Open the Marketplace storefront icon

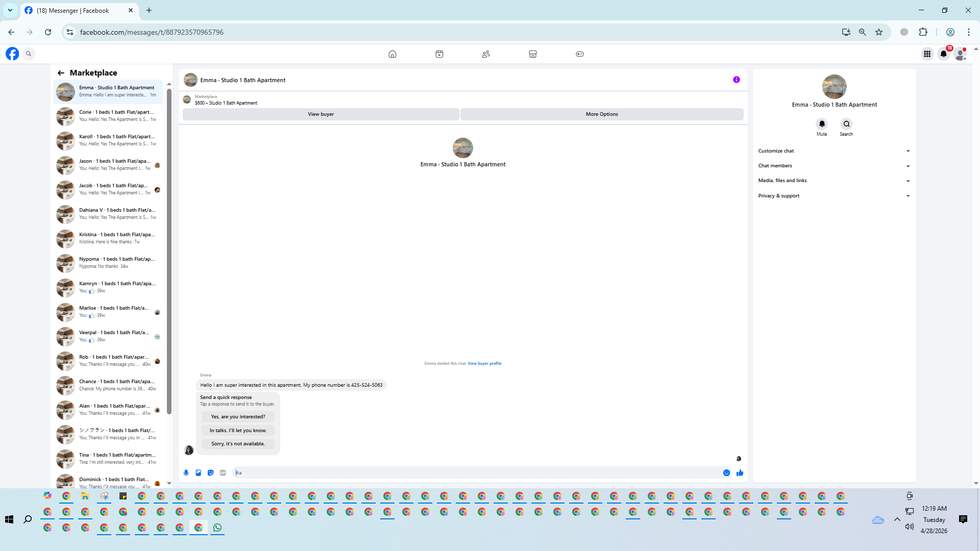click(533, 54)
